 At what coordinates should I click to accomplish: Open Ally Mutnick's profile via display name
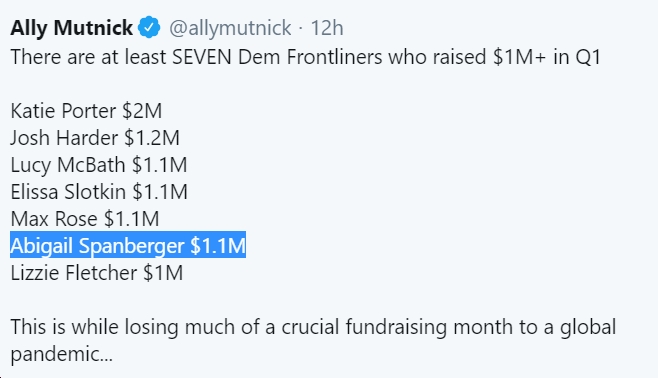[71, 28]
